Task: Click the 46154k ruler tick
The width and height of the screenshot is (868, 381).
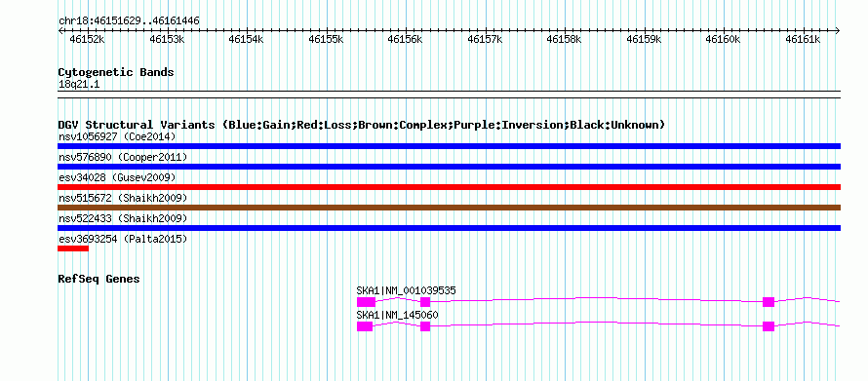Action: point(247,39)
